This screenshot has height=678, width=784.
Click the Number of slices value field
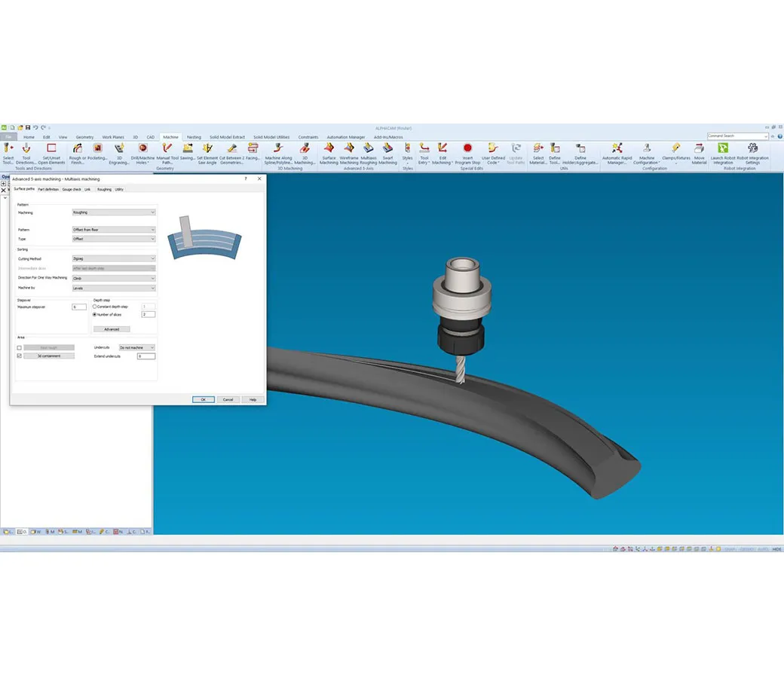(149, 314)
